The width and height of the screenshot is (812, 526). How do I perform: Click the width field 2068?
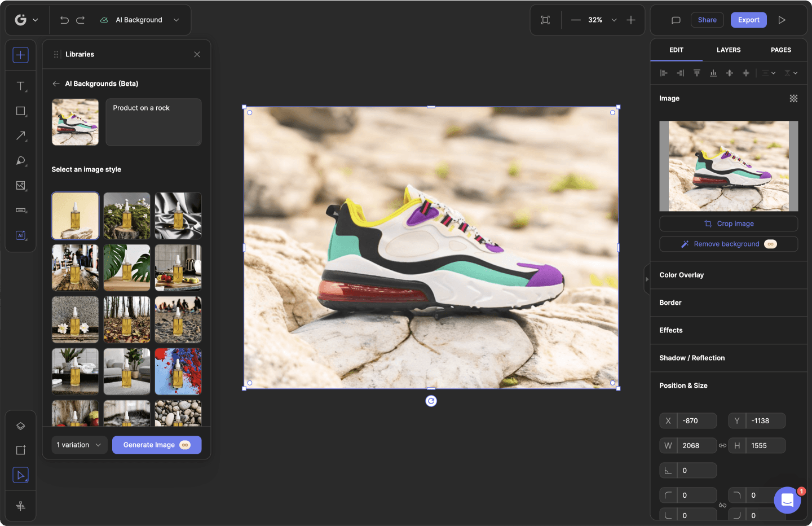pos(688,445)
